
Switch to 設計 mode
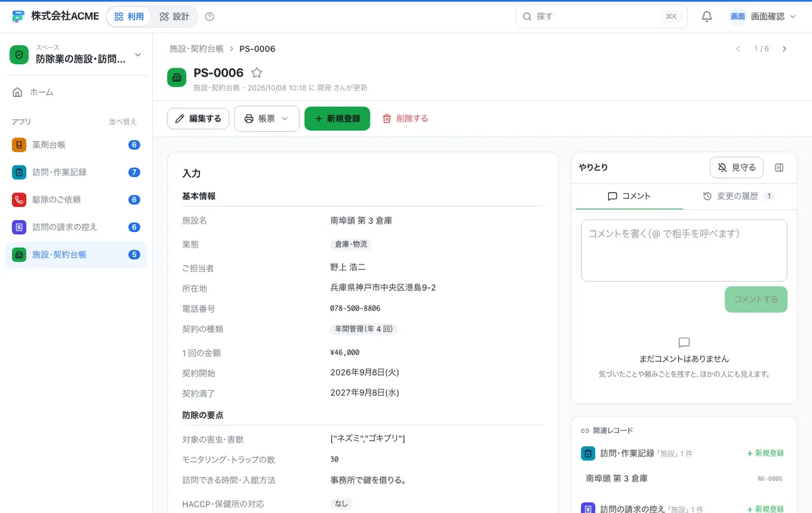pos(174,16)
